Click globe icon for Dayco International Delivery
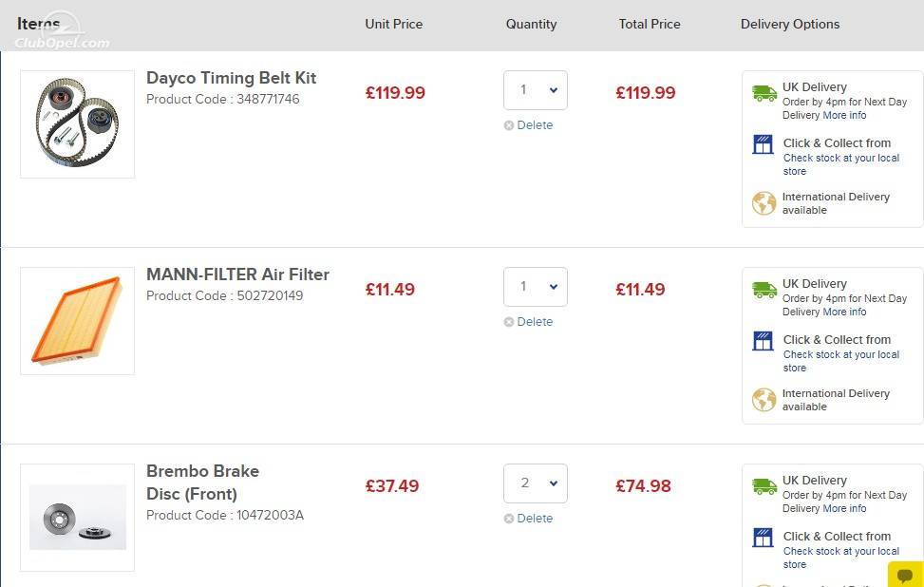This screenshot has height=587, width=924. point(764,203)
